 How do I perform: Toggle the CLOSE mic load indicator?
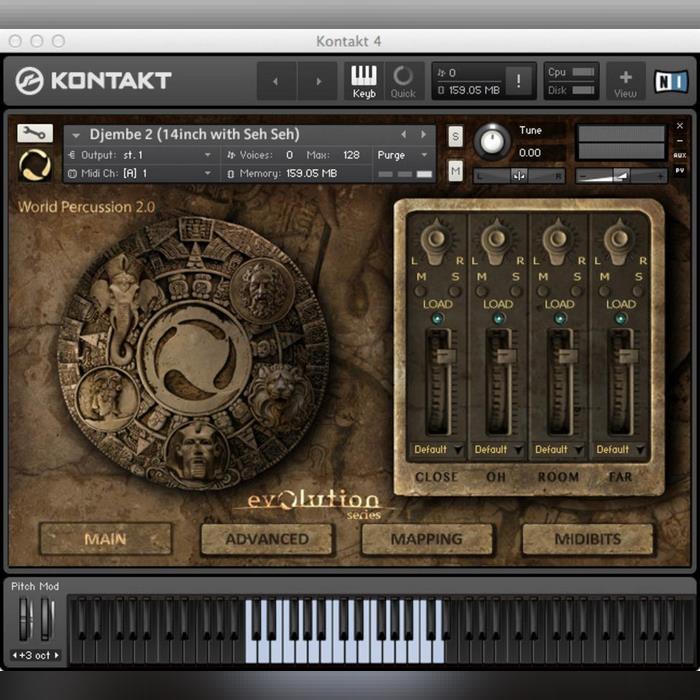436,319
